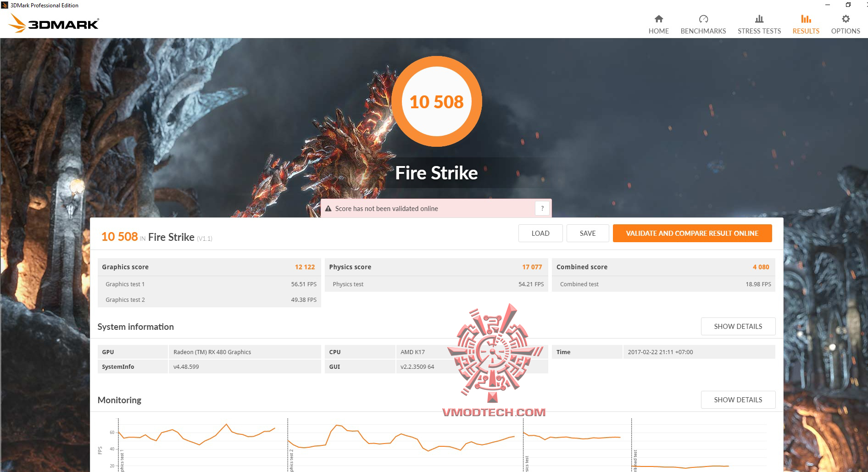The image size is (868, 472).
Task: Click the Results bar chart icon
Action: pos(806,19)
